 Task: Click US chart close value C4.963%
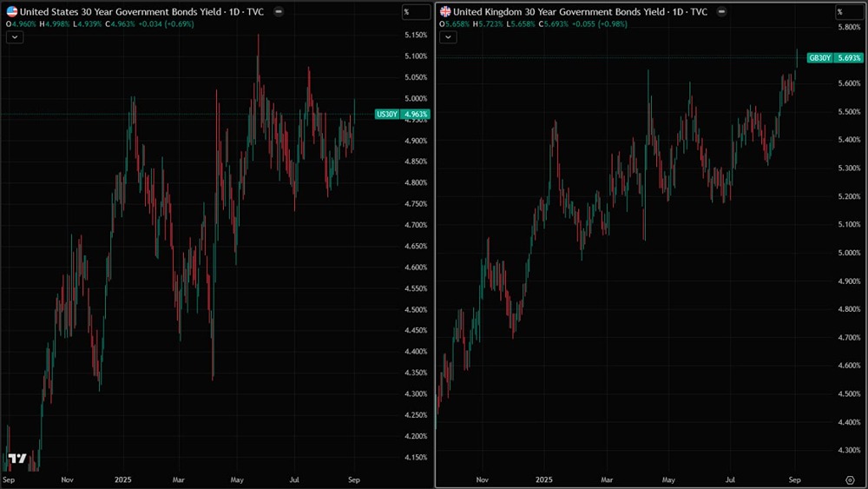coord(120,24)
